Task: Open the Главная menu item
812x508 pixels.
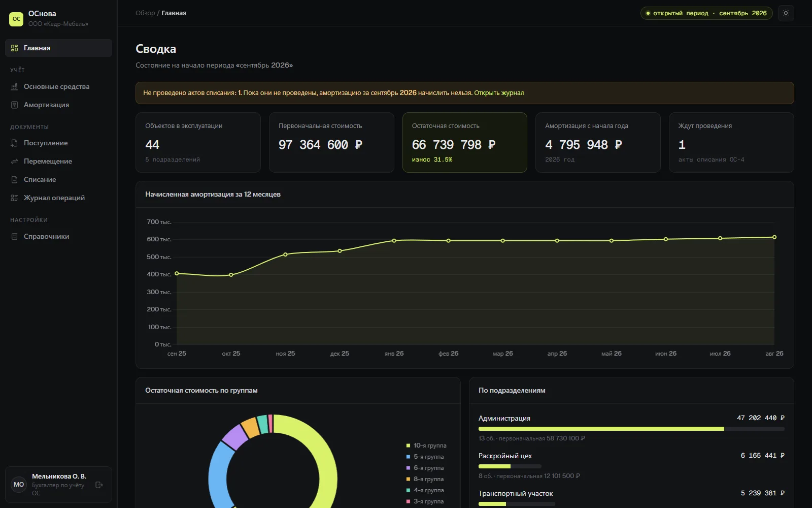Action: tap(58, 48)
